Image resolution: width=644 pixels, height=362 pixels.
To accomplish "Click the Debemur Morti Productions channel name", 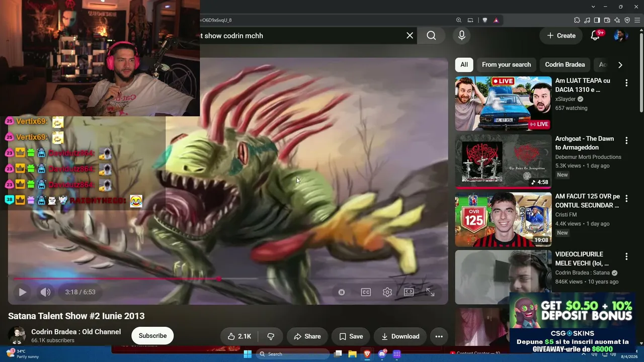I will 588,157.
